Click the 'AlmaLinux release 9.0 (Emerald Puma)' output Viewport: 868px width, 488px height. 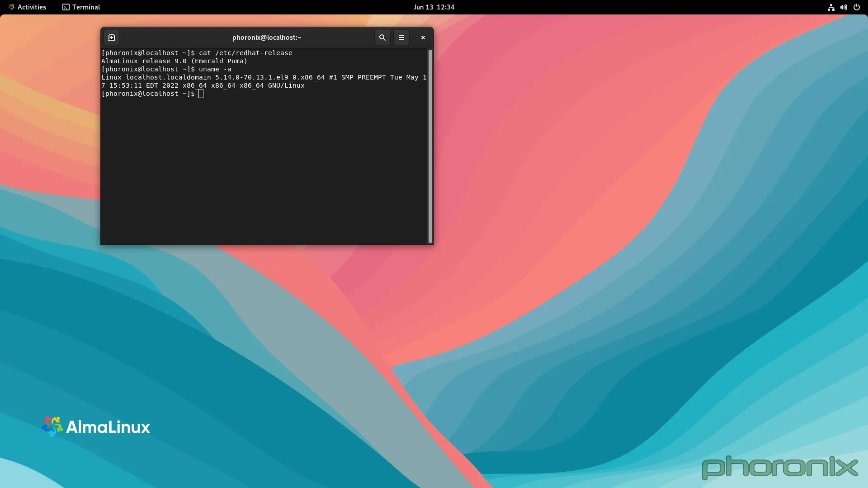pos(175,61)
